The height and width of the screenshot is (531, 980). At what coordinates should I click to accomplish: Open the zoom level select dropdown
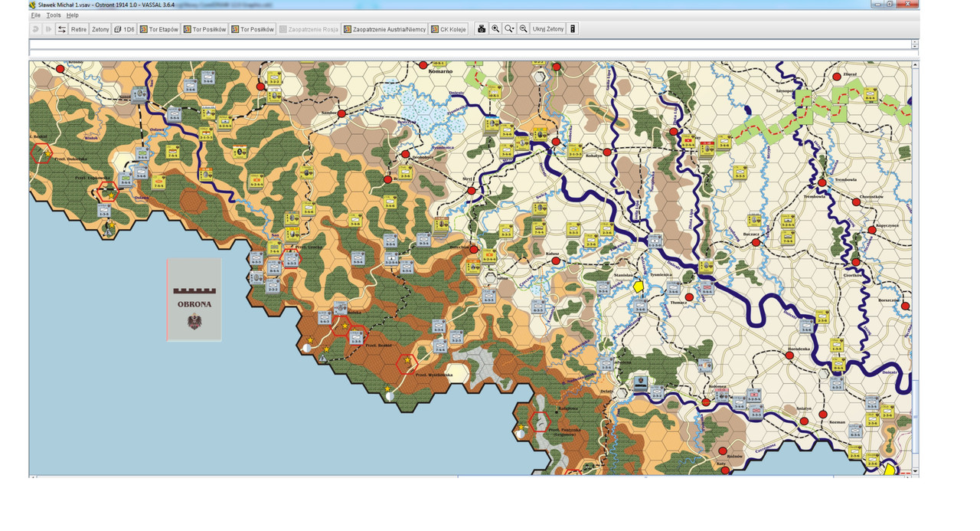click(509, 29)
